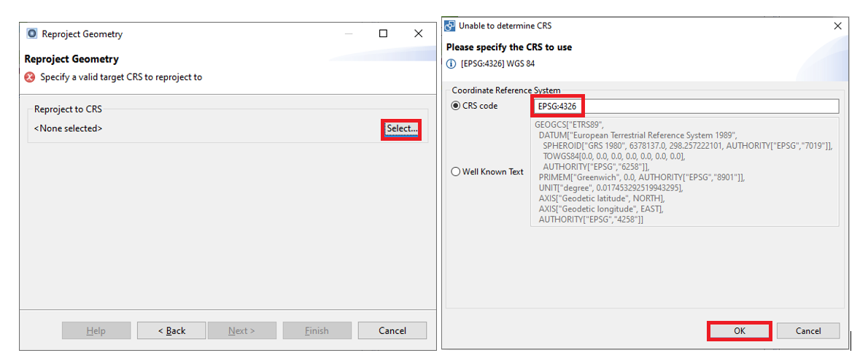The image size is (868, 361).
Task: Cancel the Unable to determine CRS dialog
Action: click(808, 330)
